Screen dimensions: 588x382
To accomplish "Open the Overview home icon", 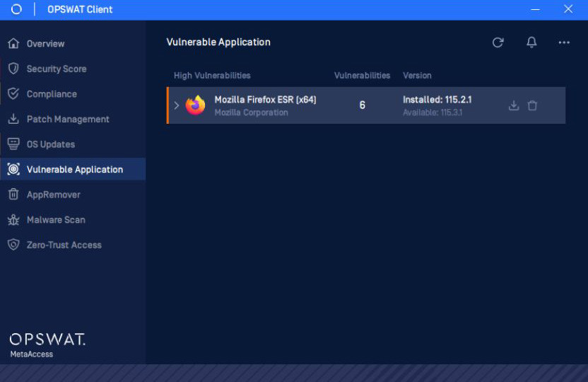I will coord(13,44).
